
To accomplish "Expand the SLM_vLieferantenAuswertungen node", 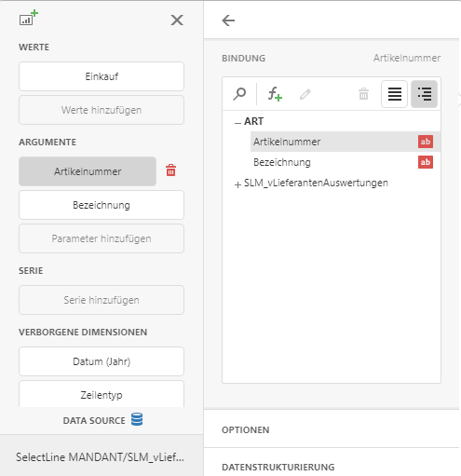I will 237,184.
